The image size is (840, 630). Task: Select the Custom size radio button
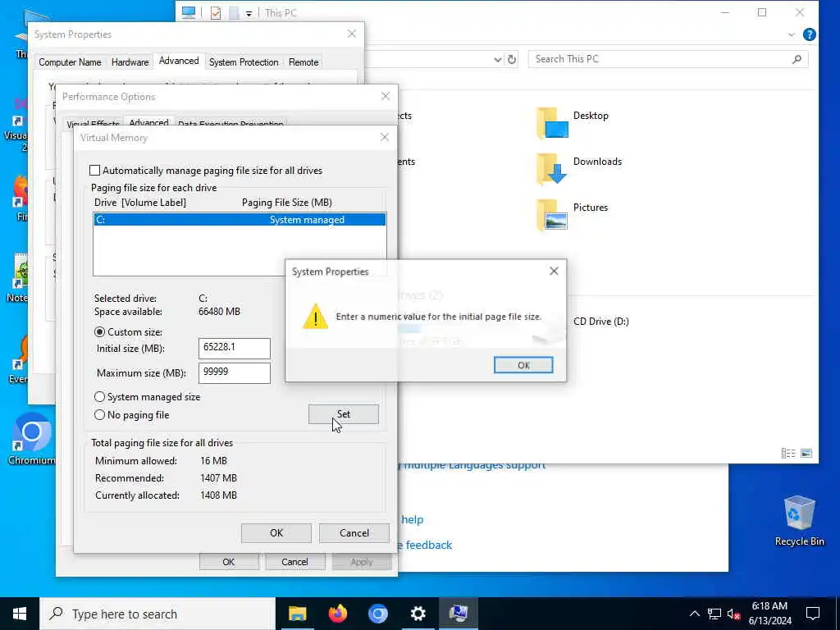[99, 332]
